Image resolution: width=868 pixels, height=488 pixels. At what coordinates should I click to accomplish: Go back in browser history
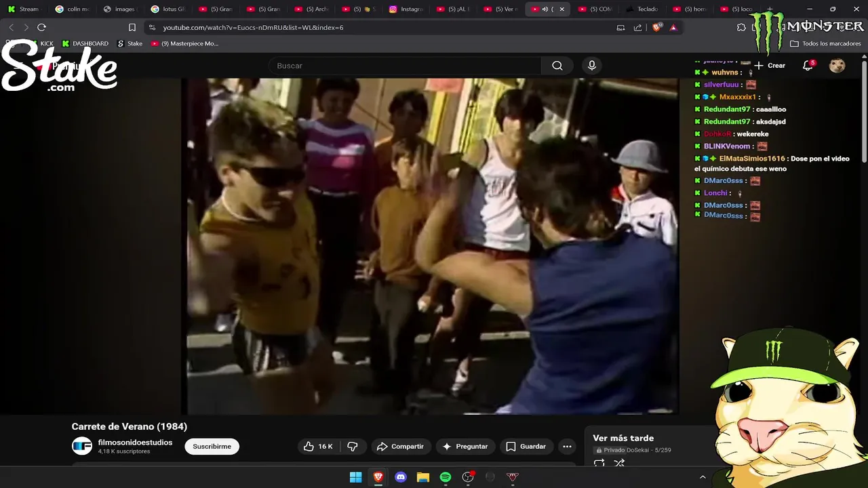[x=11, y=27]
